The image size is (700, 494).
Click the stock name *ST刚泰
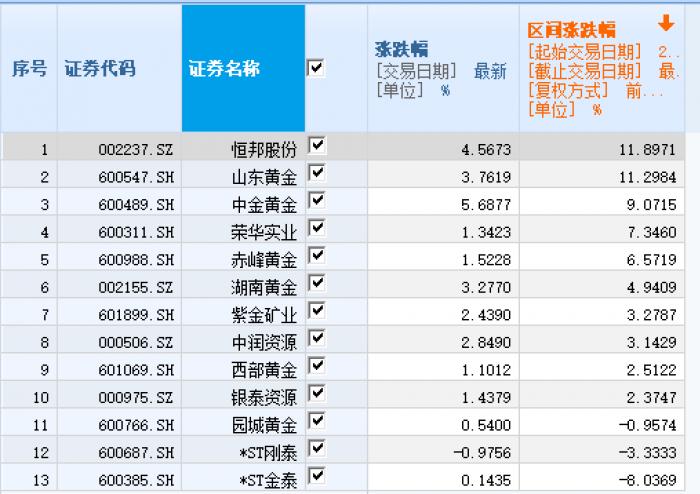[x=268, y=453]
